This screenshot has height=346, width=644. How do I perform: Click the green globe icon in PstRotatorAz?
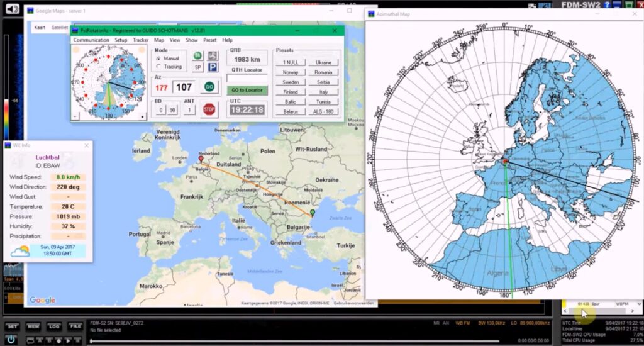[x=197, y=56]
